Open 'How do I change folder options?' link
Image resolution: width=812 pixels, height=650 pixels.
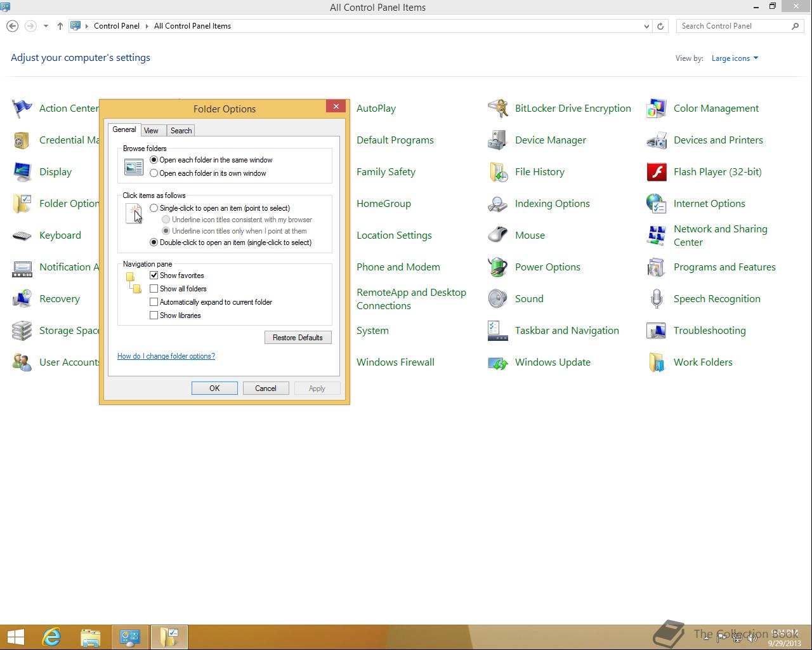pos(166,356)
